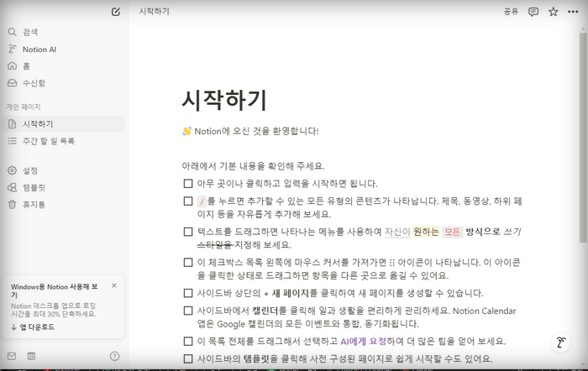Click strikethrough 스타일을 text
The image size is (588, 371).
(x=216, y=245)
